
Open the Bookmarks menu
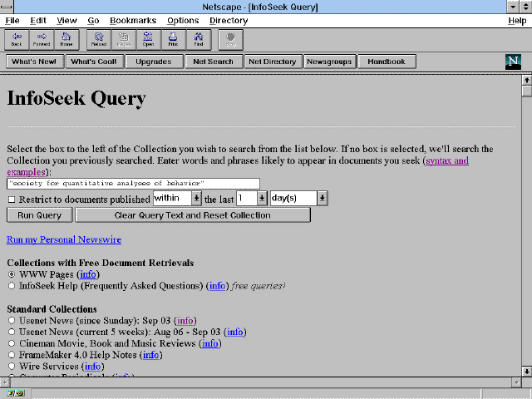pyautogui.click(x=133, y=21)
